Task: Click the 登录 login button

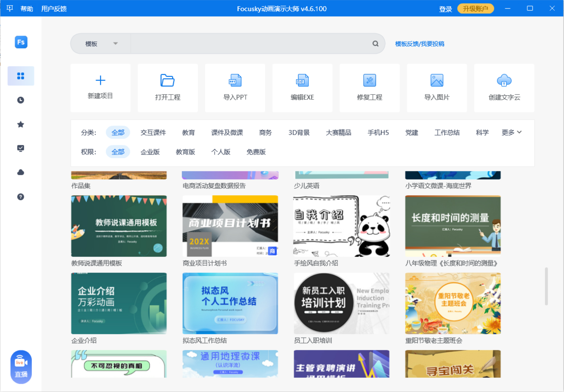Action: coord(445,9)
